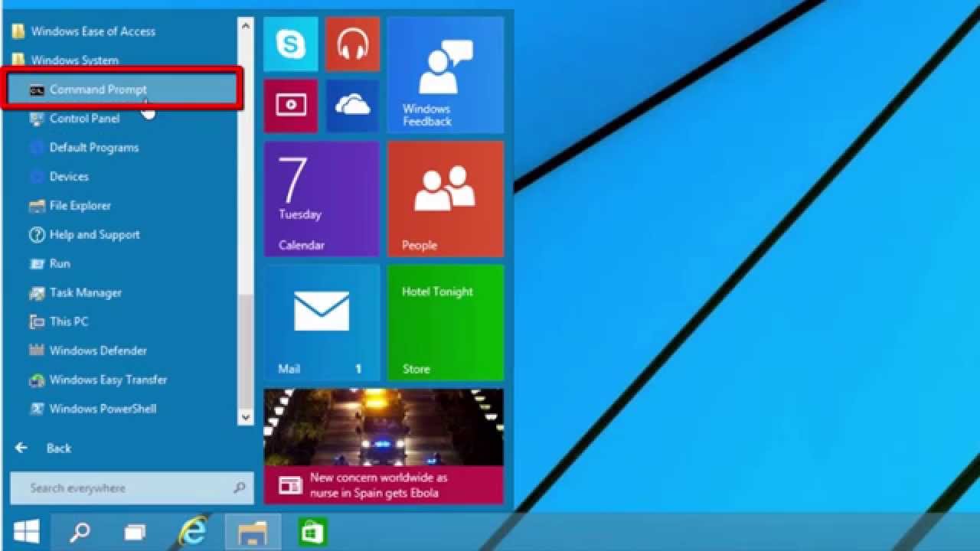Click the back arrow icon
This screenshot has height=551, width=980.
pyautogui.click(x=21, y=448)
